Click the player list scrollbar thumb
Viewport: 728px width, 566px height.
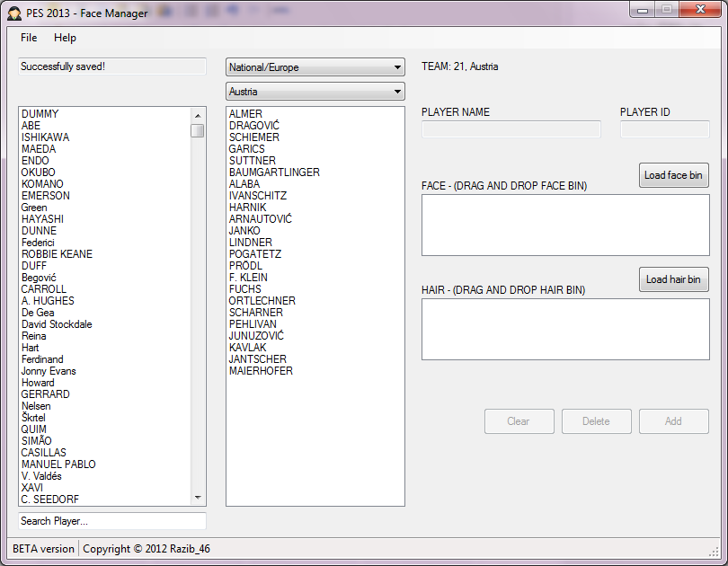click(x=198, y=131)
